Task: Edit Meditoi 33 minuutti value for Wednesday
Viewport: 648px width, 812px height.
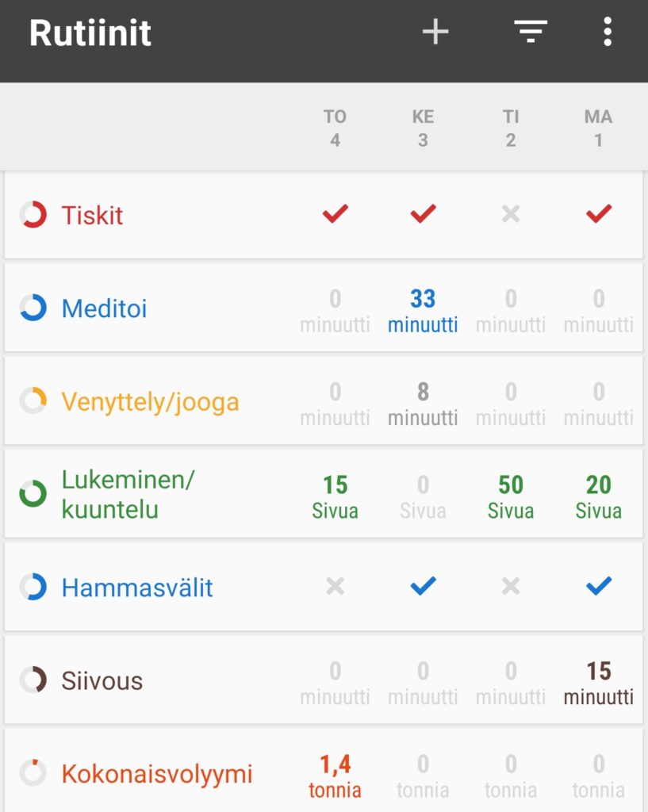Action: (423, 309)
